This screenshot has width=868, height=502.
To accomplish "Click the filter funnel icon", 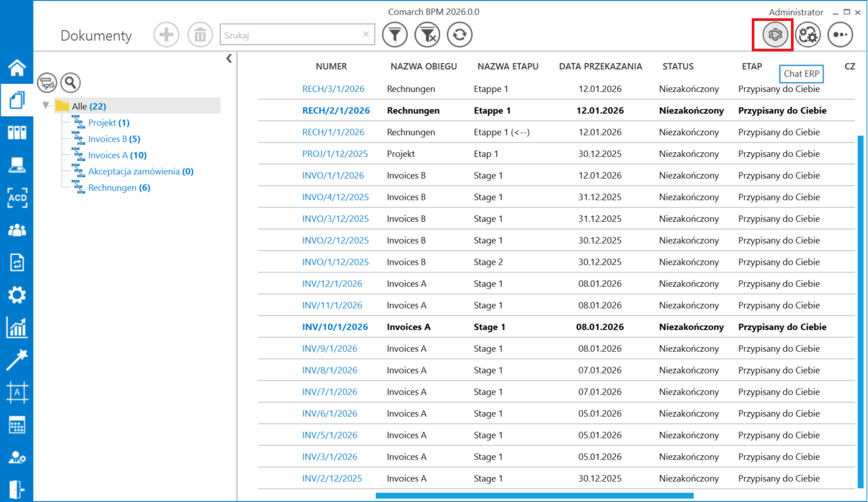I will click(395, 35).
